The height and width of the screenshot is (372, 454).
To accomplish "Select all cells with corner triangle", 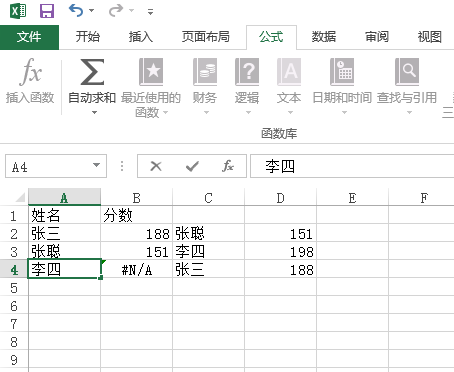I will click(20, 197).
